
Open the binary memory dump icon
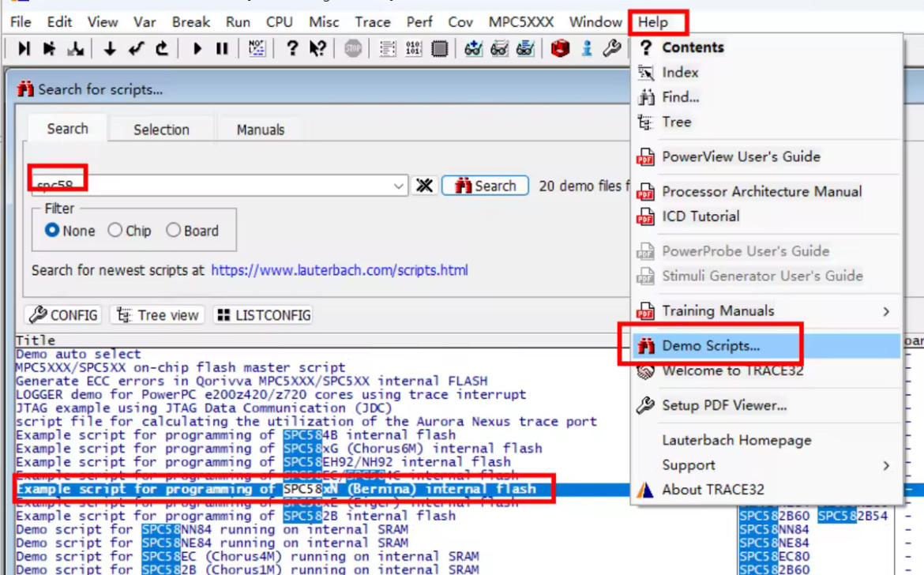413,49
